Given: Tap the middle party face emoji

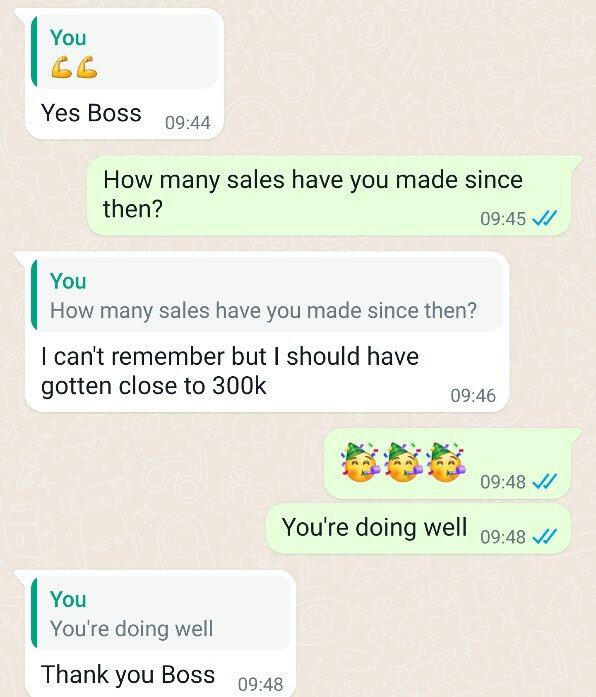Looking at the screenshot, I should click(x=404, y=463).
